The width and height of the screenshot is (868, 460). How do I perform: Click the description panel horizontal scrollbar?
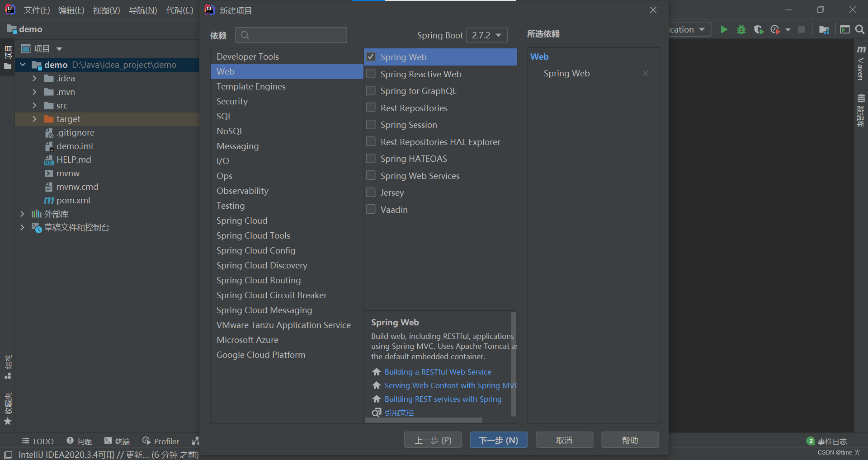(424, 420)
